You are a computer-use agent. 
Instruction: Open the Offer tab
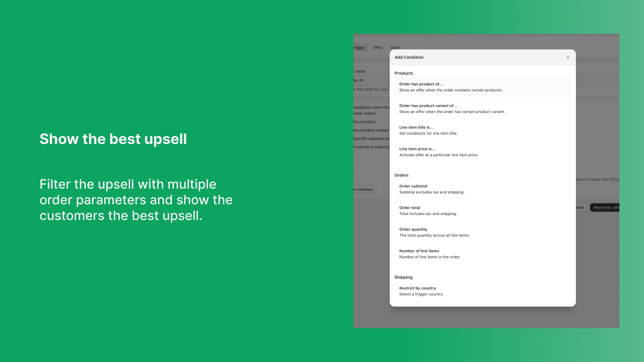click(x=378, y=47)
